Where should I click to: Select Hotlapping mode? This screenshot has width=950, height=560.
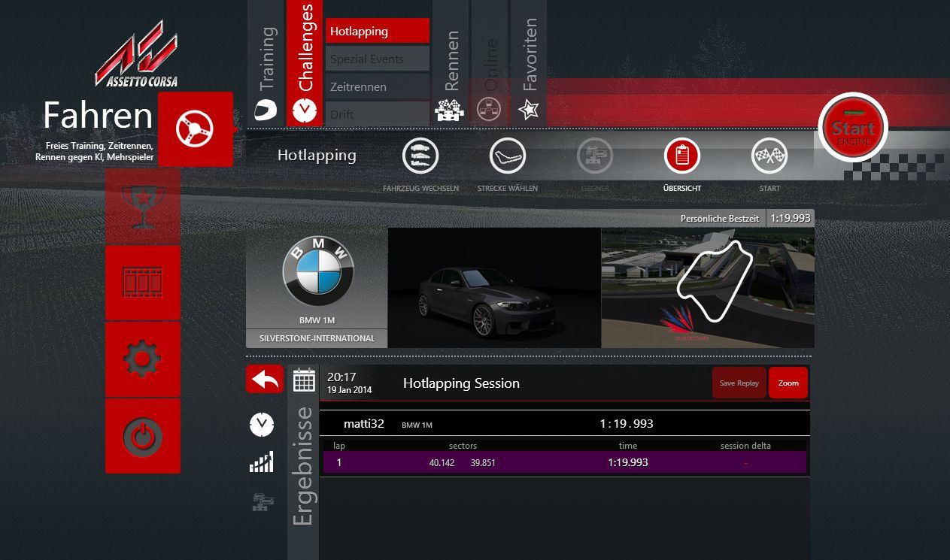(378, 32)
